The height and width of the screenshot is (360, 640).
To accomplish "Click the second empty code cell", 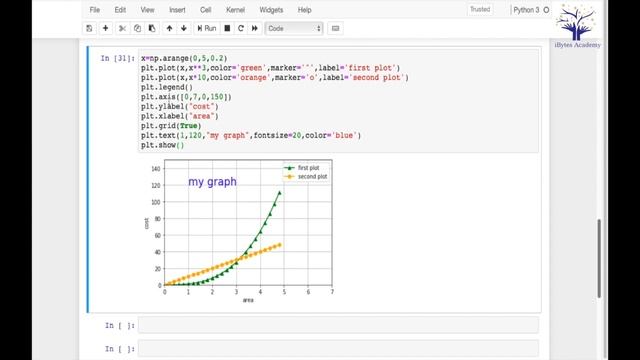I will (x=338, y=349).
